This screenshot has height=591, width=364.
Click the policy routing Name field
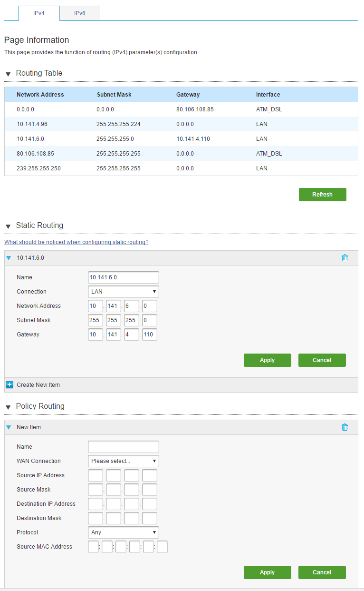tap(124, 447)
